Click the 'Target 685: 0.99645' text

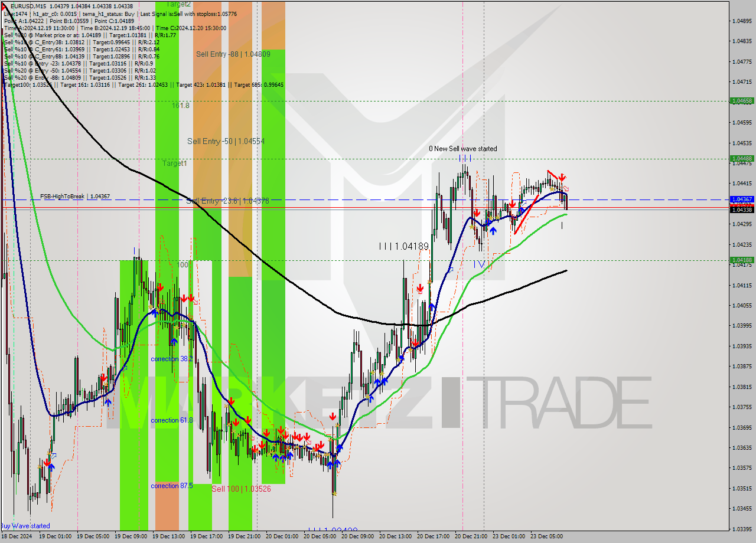pyautogui.click(x=259, y=84)
